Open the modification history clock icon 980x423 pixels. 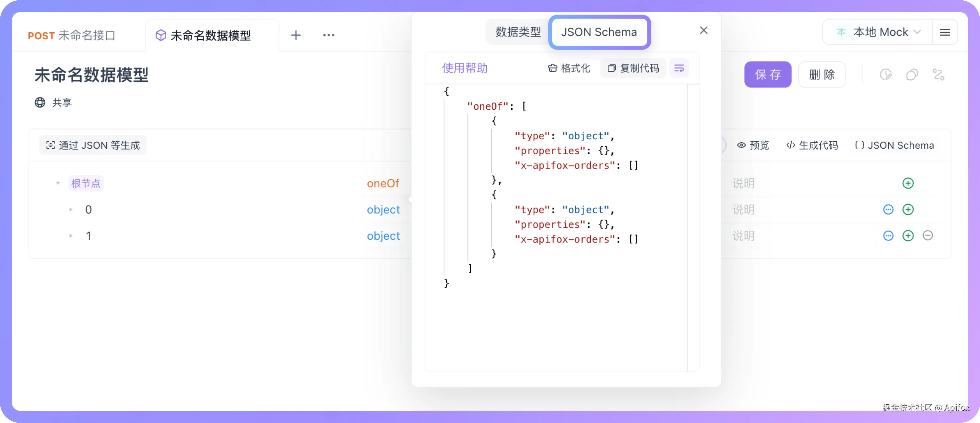coord(887,74)
